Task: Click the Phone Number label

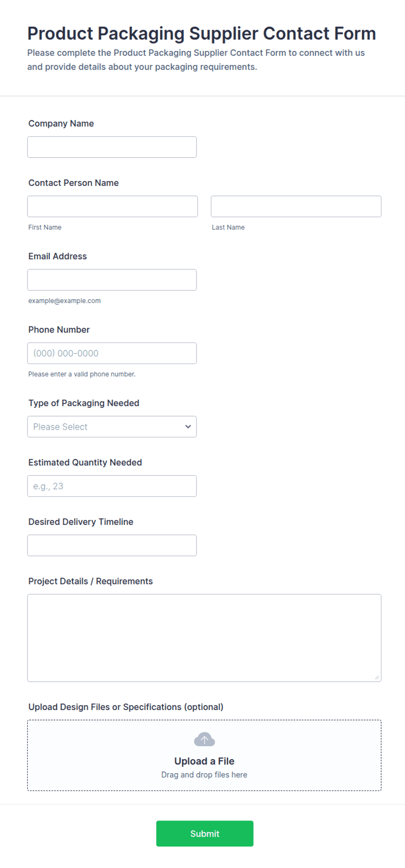Action: point(59,330)
